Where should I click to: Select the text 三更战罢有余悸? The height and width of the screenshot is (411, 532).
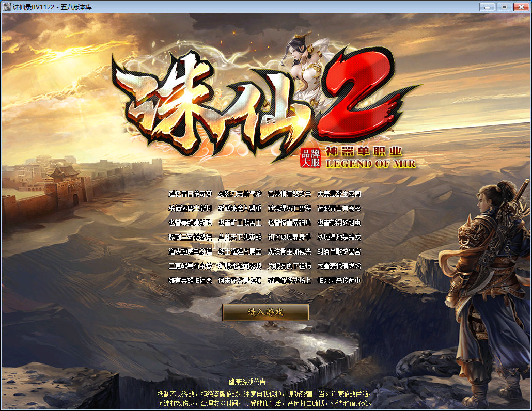point(191,266)
